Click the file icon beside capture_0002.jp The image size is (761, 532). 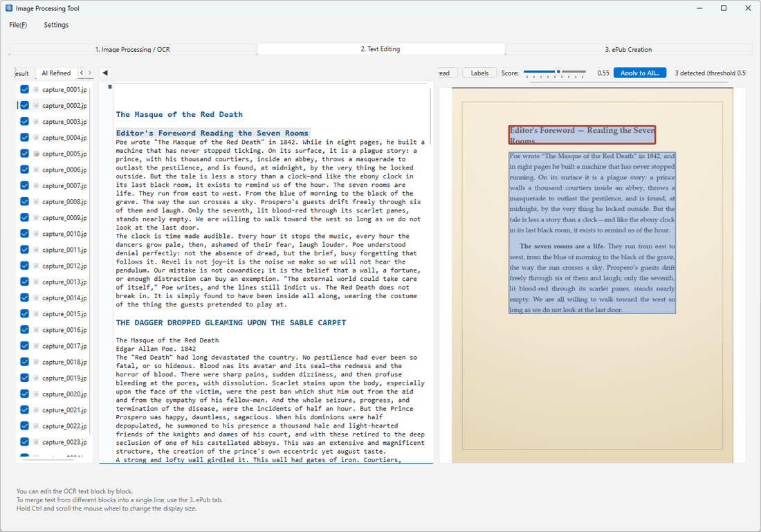(36, 106)
